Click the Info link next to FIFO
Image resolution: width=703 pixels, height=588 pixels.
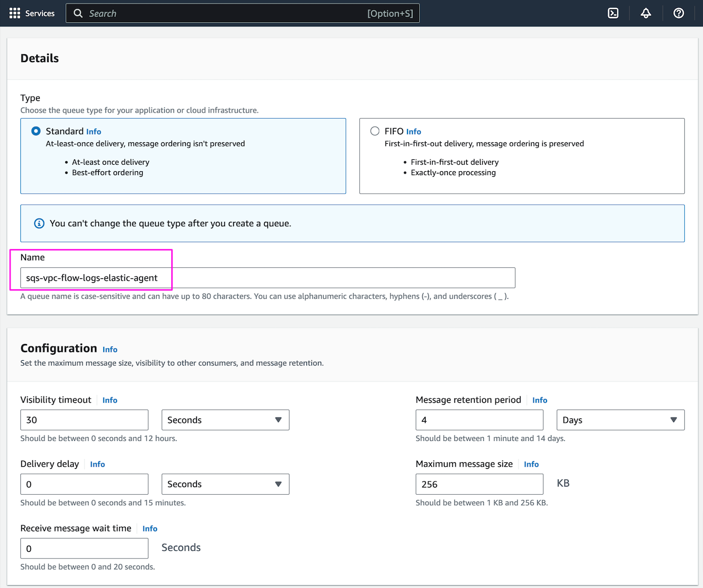coord(414,131)
